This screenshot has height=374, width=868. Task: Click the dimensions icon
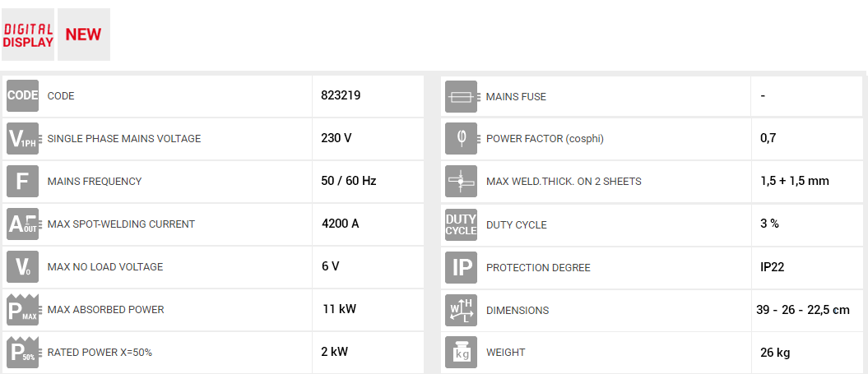coord(462,310)
